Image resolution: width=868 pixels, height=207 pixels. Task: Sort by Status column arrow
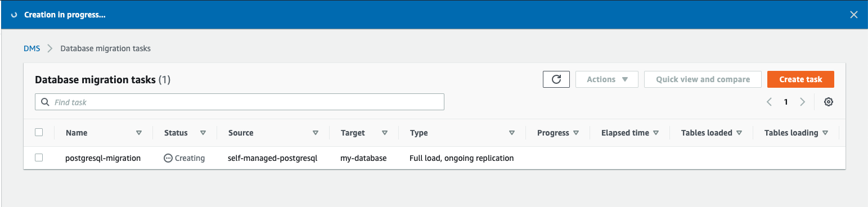(203, 133)
